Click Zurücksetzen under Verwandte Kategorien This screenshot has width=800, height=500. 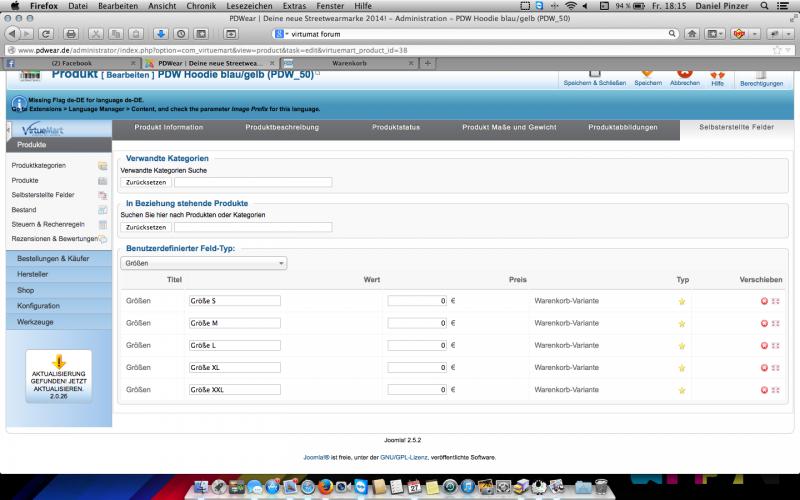pyautogui.click(x=145, y=183)
